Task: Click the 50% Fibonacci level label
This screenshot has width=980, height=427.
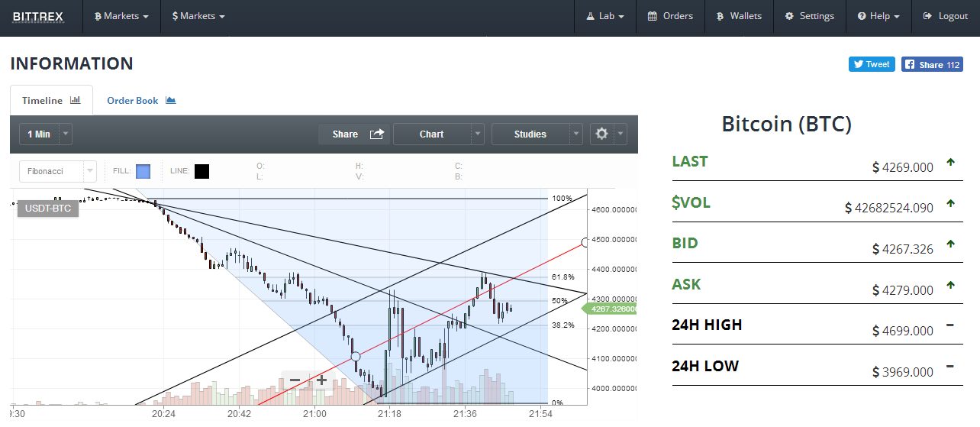Action: click(559, 301)
